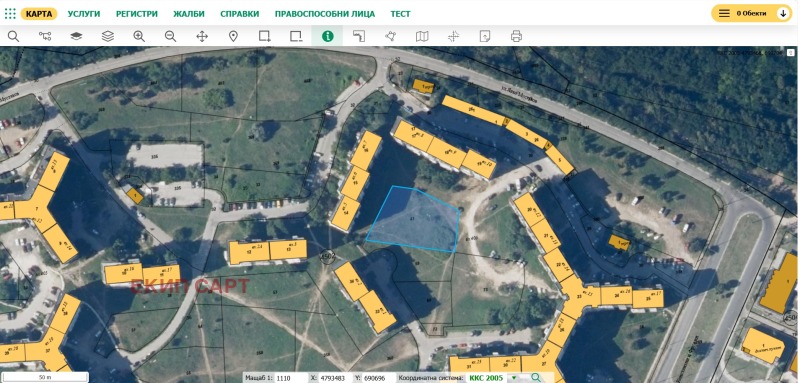Screen dimensions: 800x383
Task: Open the ПРАВОСПОСОБНИ ЛИЦА menu
Action: (x=324, y=14)
